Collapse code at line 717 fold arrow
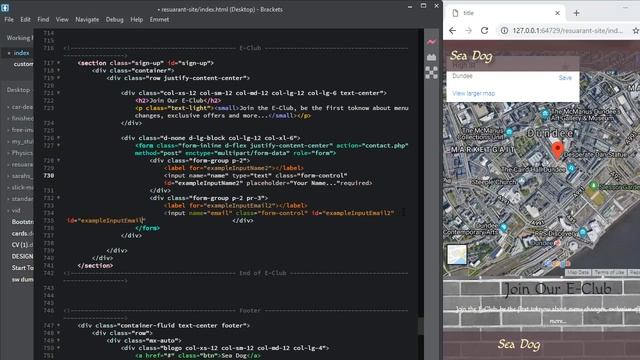The width and height of the screenshot is (640, 360). (x=58, y=63)
